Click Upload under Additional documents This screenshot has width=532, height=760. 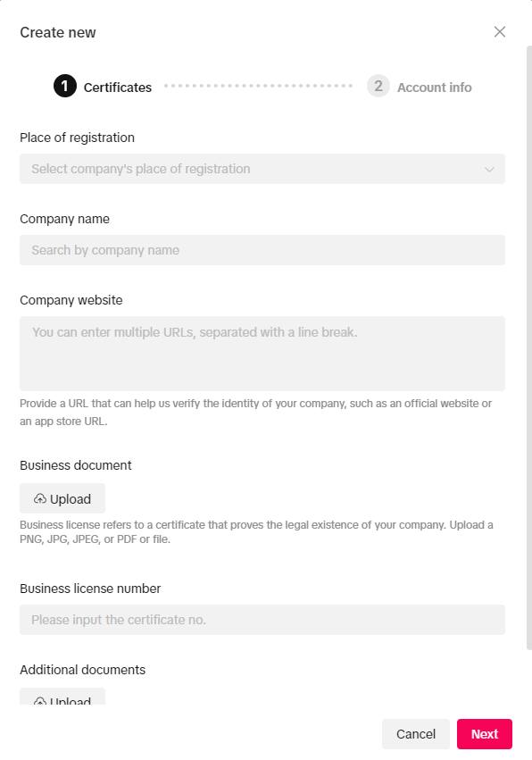click(62, 697)
